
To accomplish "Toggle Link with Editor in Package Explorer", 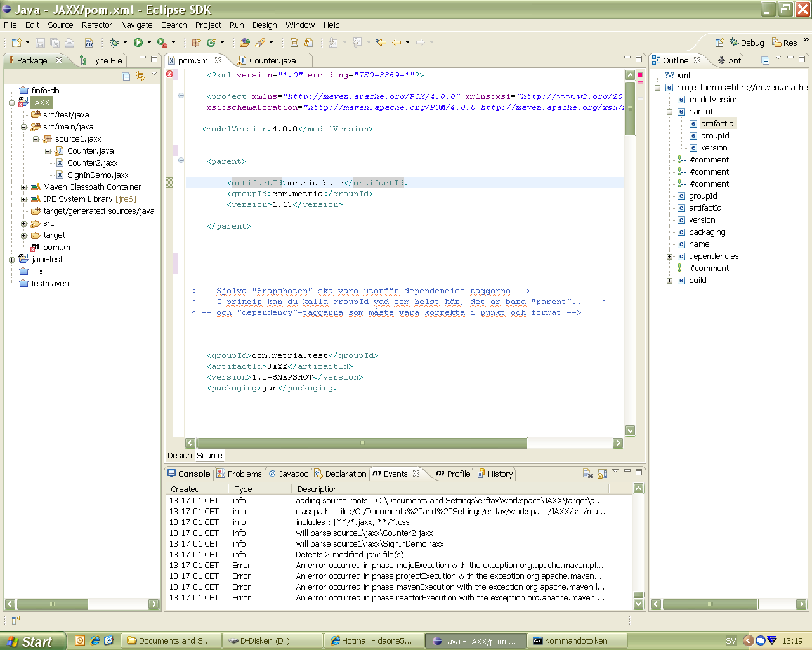I will [140, 76].
